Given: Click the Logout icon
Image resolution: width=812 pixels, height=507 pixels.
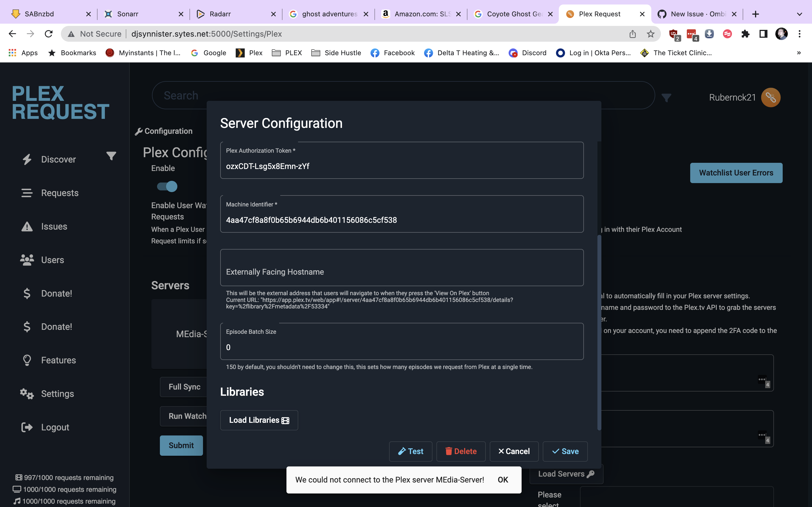Looking at the screenshot, I should coord(27,427).
